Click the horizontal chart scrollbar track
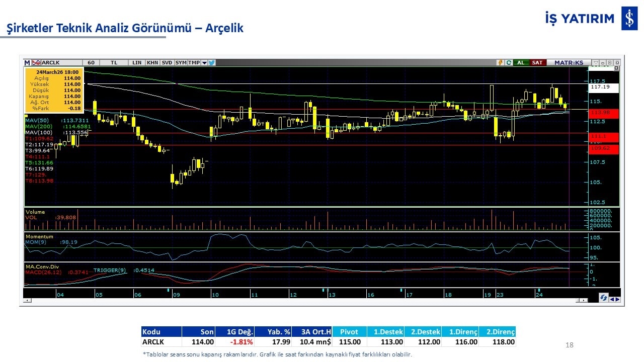 point(302,300)
